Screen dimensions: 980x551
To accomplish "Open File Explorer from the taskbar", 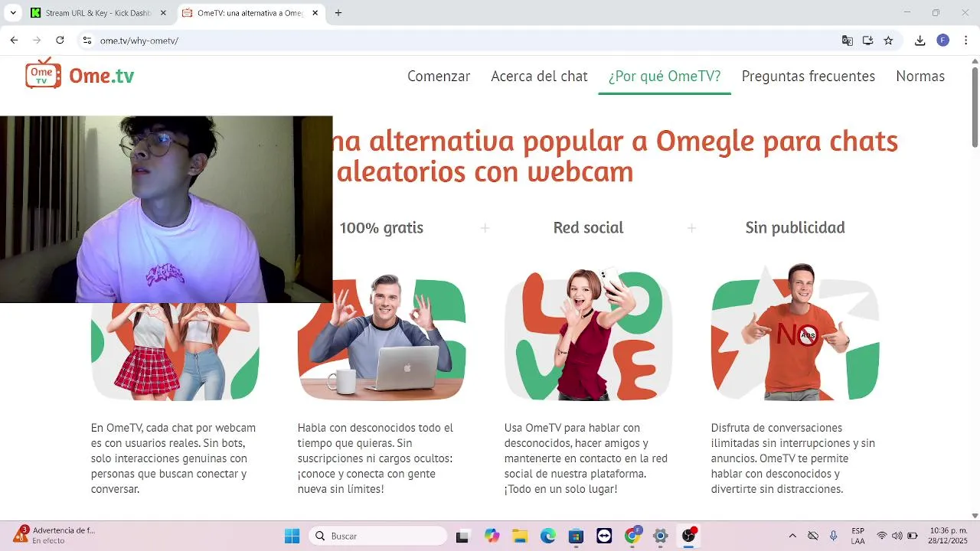I will [520, 536].
